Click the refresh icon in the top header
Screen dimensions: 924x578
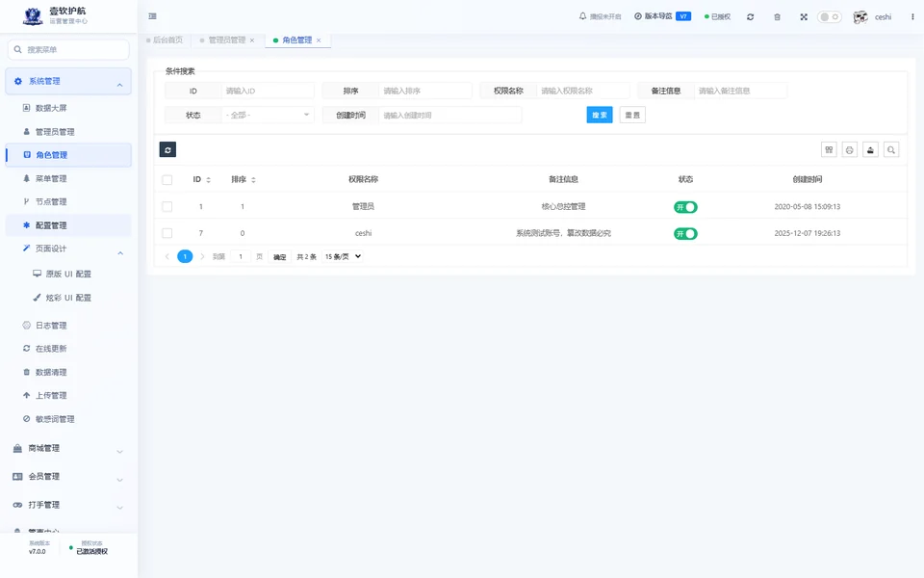tap(750, 17)
